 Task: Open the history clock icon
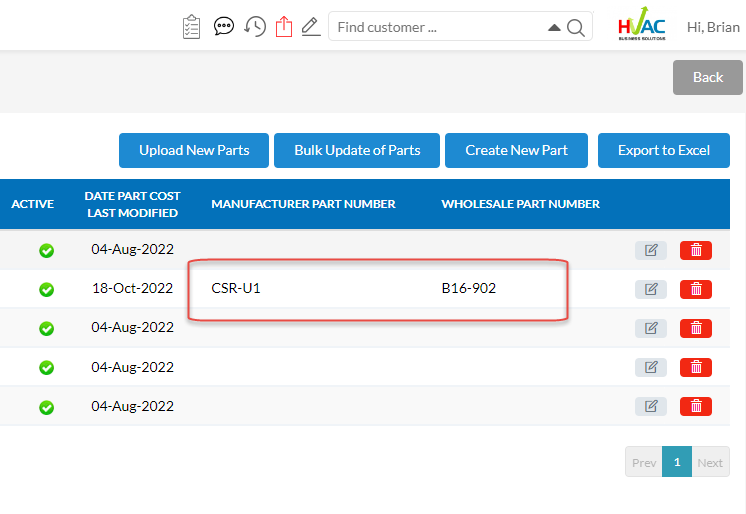[255, 27]
